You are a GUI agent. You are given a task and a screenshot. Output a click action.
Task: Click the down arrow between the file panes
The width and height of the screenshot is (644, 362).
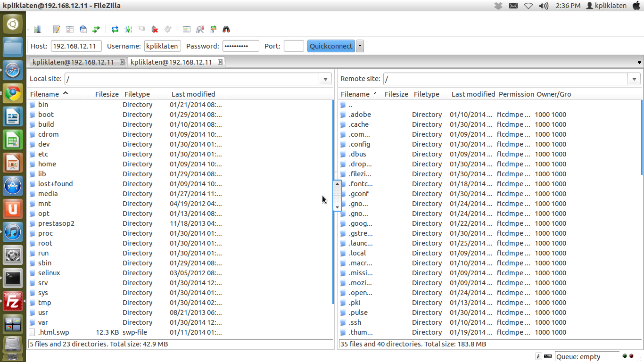click(337, 207)
